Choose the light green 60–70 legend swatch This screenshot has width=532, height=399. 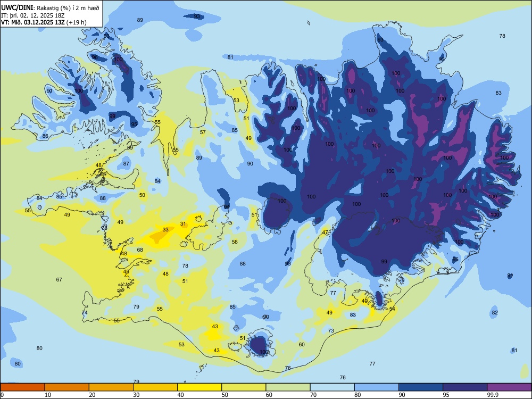tap(288, 387)
